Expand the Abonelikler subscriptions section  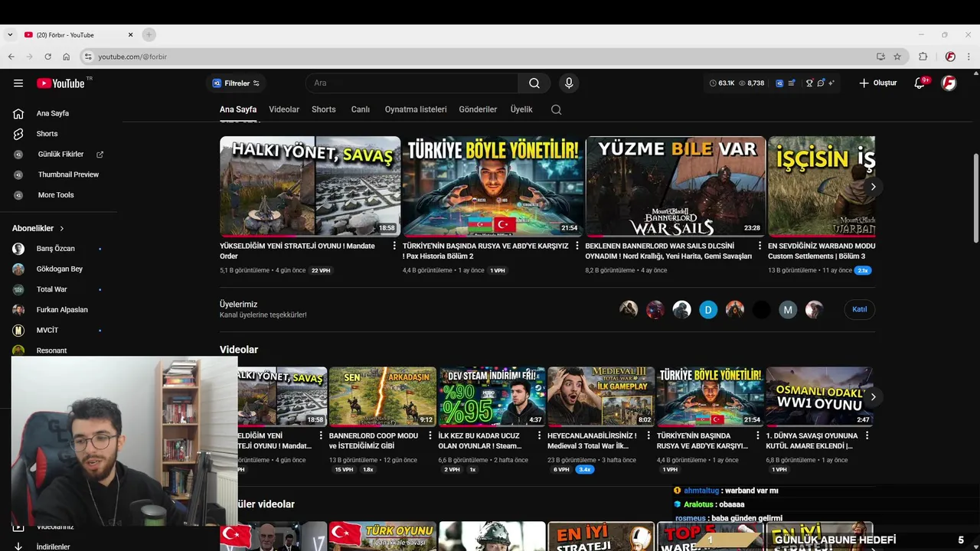38,228
